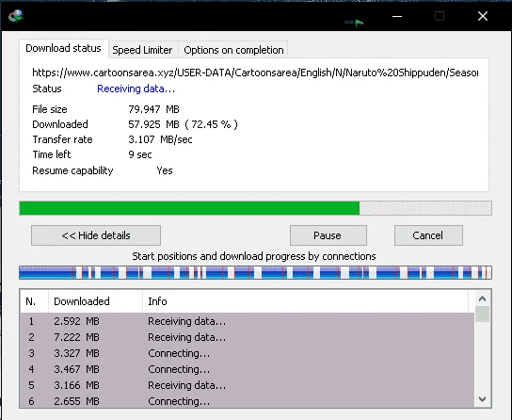Viewport: 512px width, 420px height.
Task: Cancel the download
Action: point(428,235)
